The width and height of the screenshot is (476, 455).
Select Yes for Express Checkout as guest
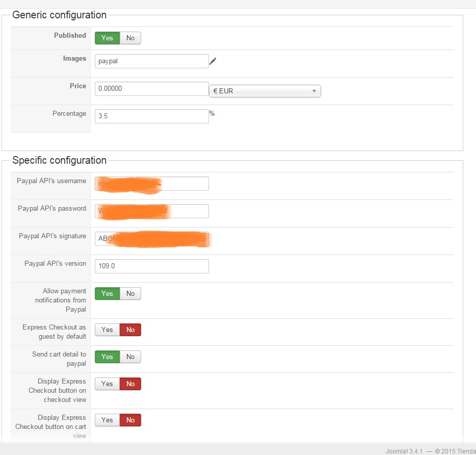(107, 330)
